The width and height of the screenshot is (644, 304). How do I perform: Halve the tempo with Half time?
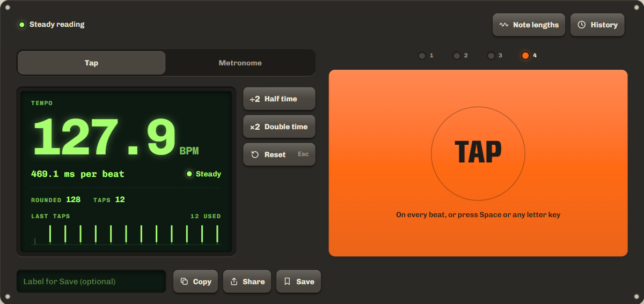click(x=279, y=99)
